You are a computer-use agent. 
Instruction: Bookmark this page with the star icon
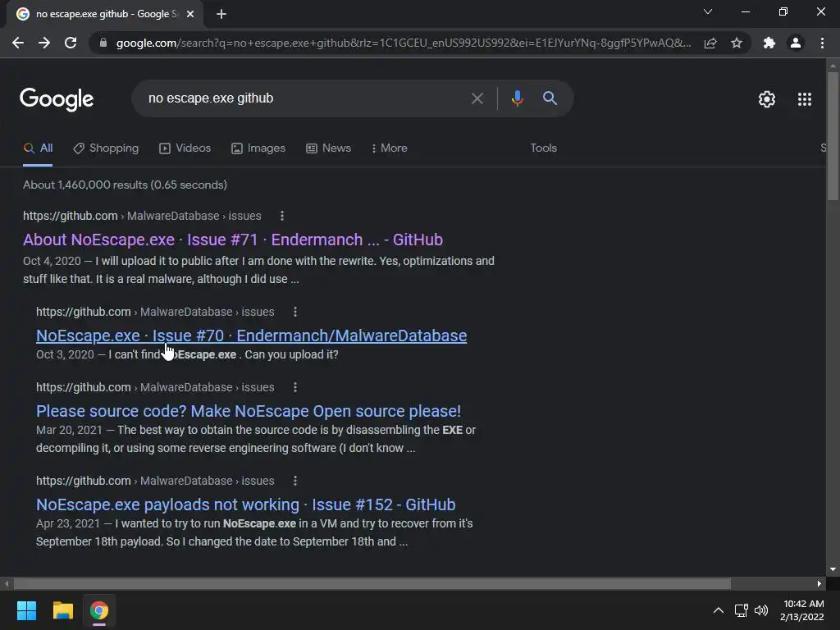[x=737, y=43]
